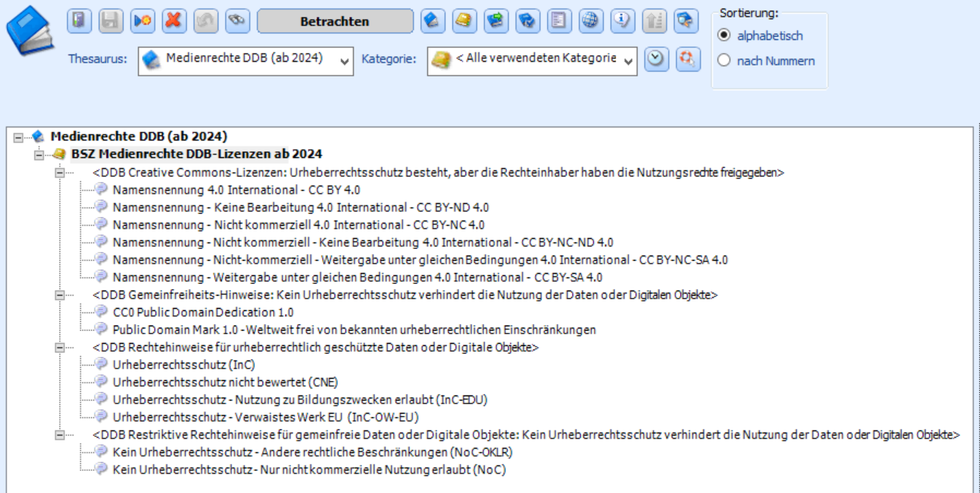Open the Kategorie dropdown list
This screenshot has height=493, width=980.
532,60
